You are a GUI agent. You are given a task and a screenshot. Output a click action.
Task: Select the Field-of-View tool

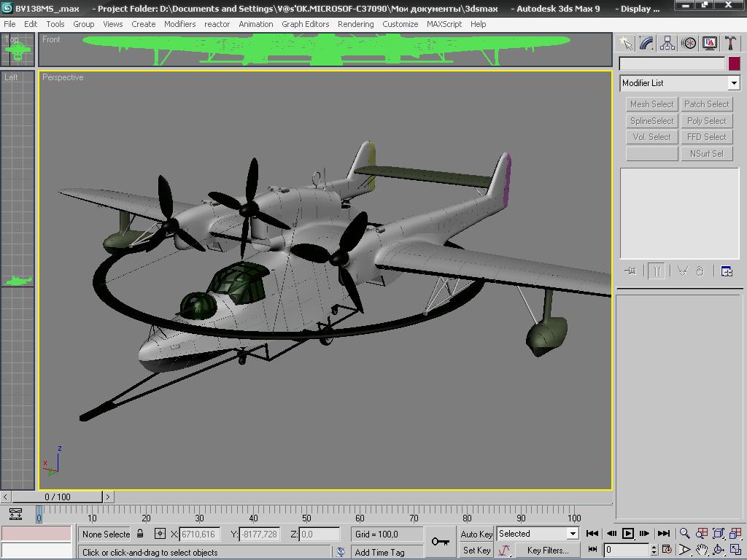click(x=684, y=550)
